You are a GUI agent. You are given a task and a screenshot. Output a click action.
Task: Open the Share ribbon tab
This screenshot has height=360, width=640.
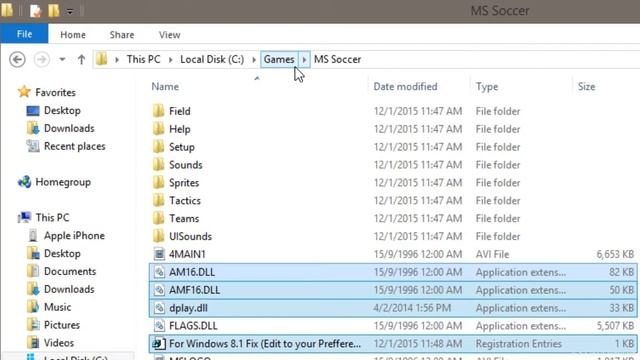(122, 35)
